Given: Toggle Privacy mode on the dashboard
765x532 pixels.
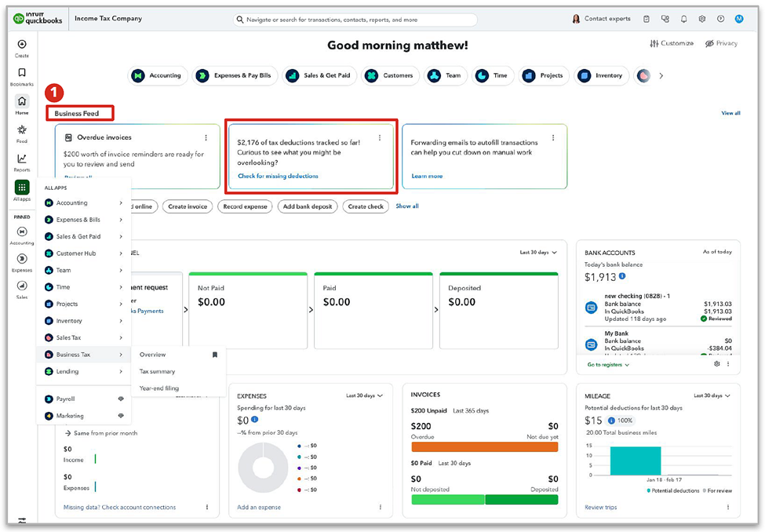Looking at the screenshot, I should click(721, 43).
